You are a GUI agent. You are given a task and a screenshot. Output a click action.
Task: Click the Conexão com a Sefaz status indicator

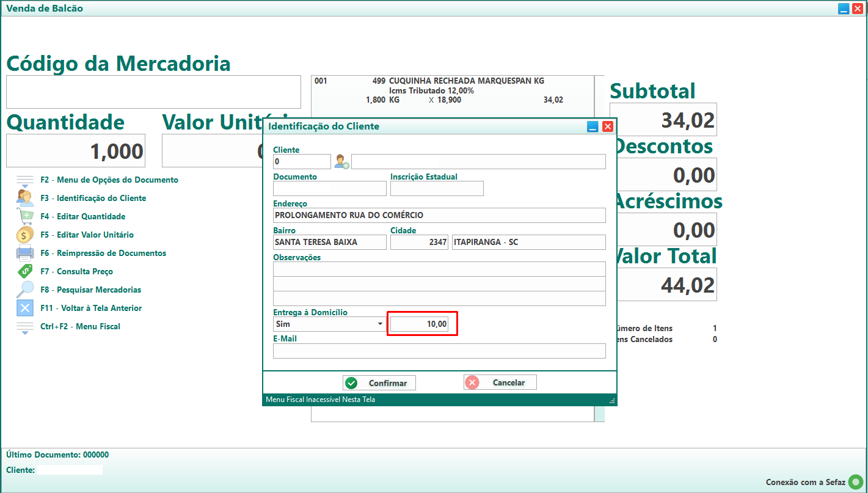(x=856, y=482)
